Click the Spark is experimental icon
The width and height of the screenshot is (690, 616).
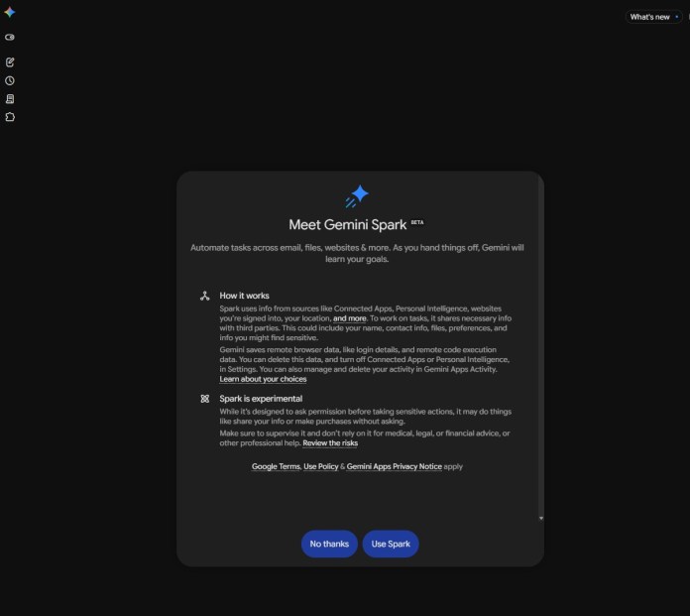pyautogui.click(x=204, y=399)
